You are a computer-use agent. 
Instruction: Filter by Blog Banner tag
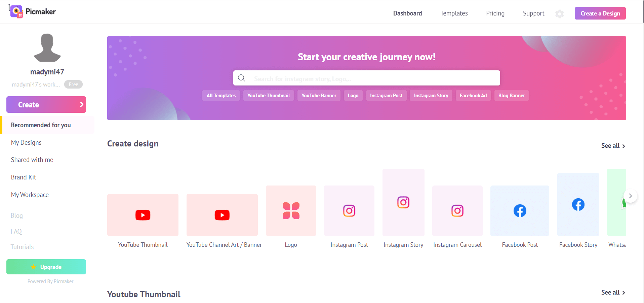pyautogui.click(x=511, y=96)
